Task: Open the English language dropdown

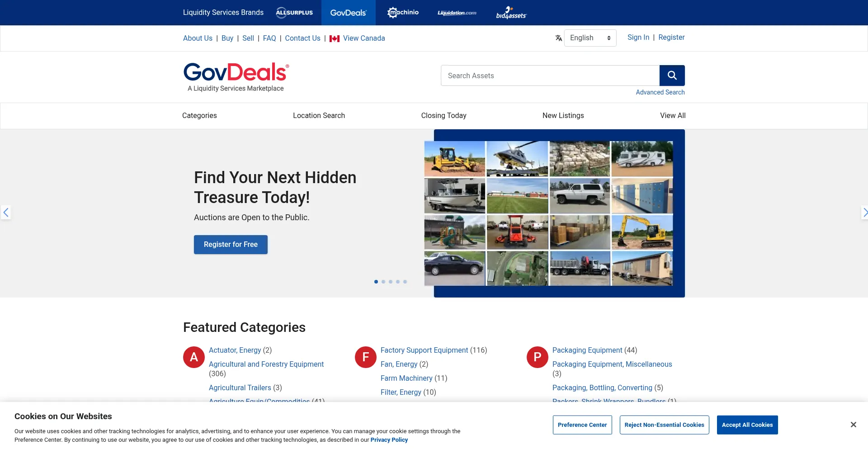Action: click(590, 38)
